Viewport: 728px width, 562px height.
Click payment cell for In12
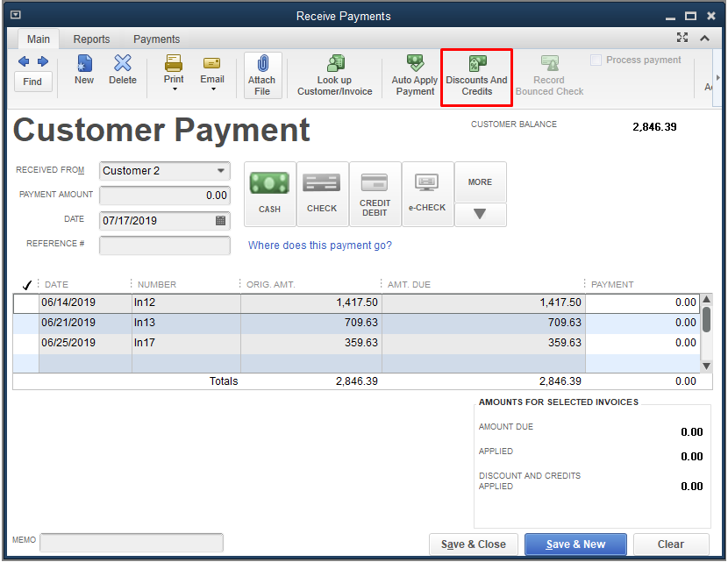click(643, 303)
